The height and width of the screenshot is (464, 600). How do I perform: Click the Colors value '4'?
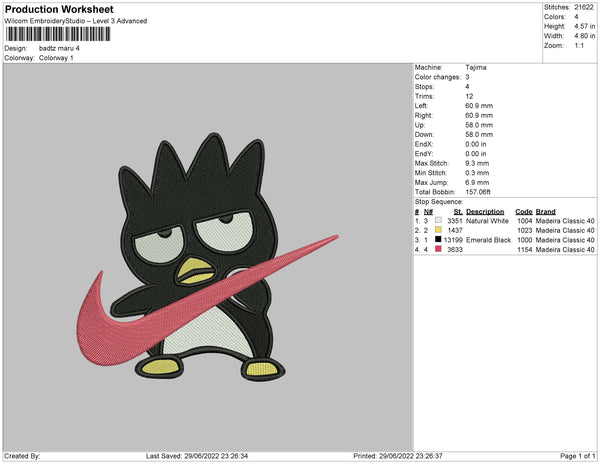coord(576,17)
